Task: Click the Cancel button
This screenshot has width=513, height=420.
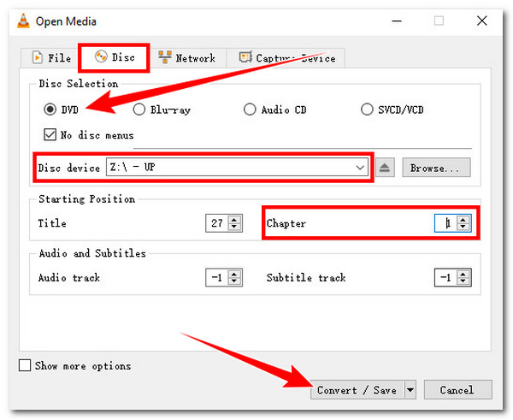Action: click(x=457, y=389)
